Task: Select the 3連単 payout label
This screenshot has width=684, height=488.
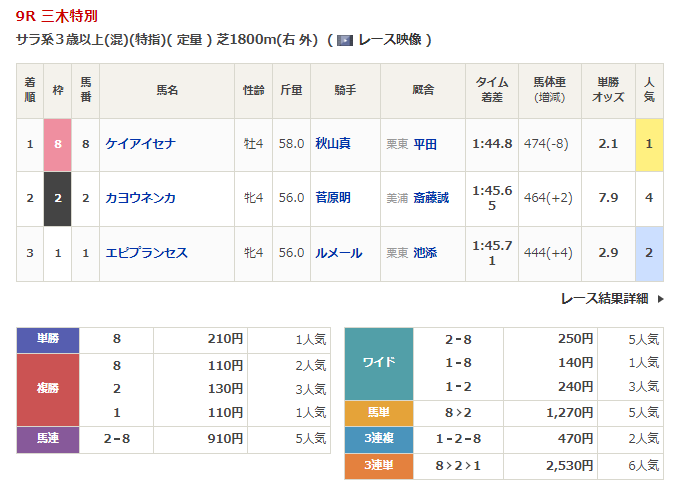Action: click(378, 465)
